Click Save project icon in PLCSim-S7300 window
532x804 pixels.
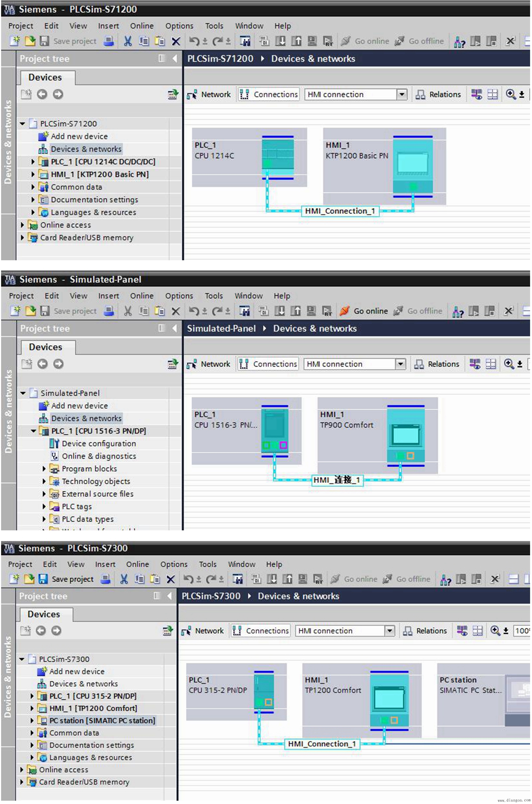pos(43,579)
